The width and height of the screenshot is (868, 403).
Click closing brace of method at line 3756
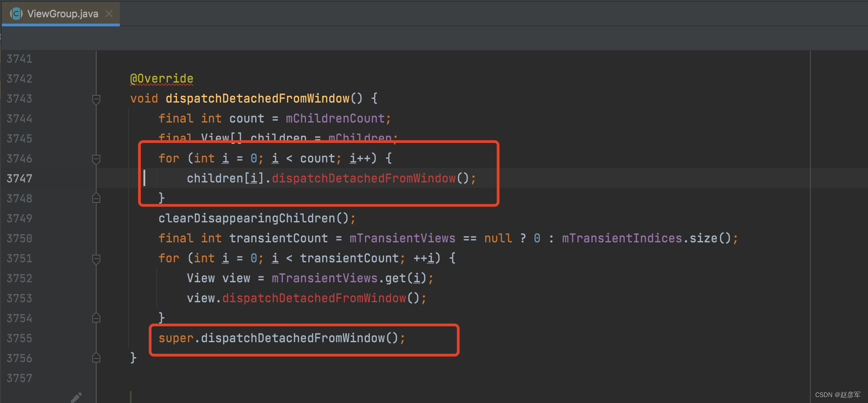pos(133,359)
